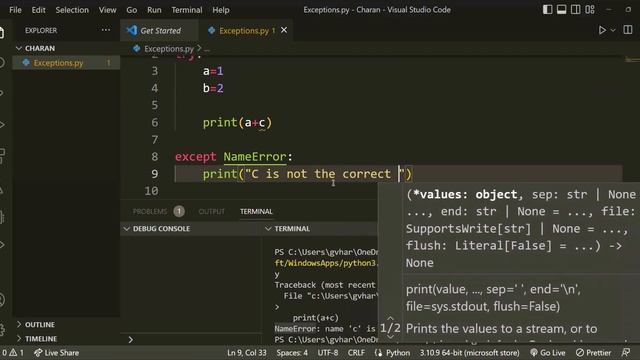
Task: Click the NameError line in the terminal output
Action: click(325, 329)
